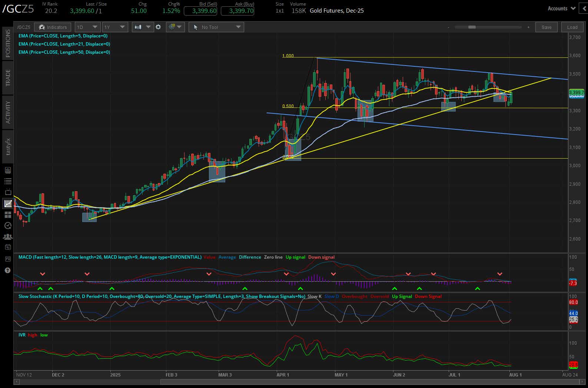Open the Indicators menu button

[x=53, y=27]
